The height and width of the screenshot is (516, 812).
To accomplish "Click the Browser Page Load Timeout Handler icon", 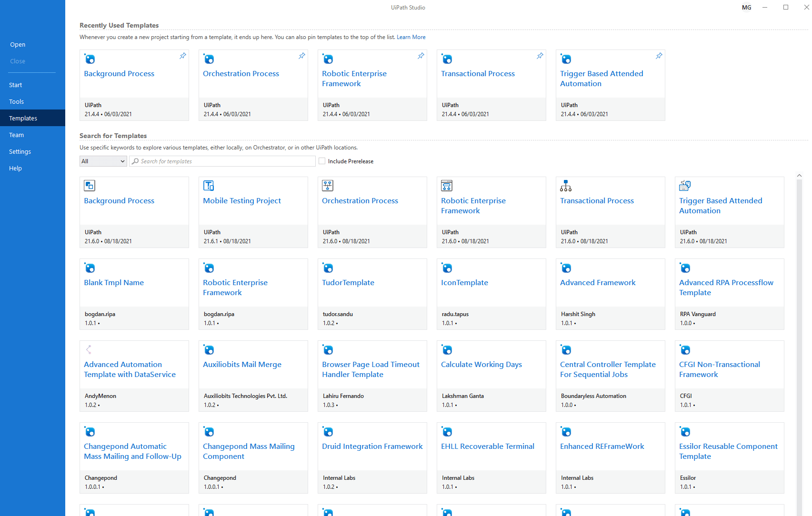I will click(328, 350).
